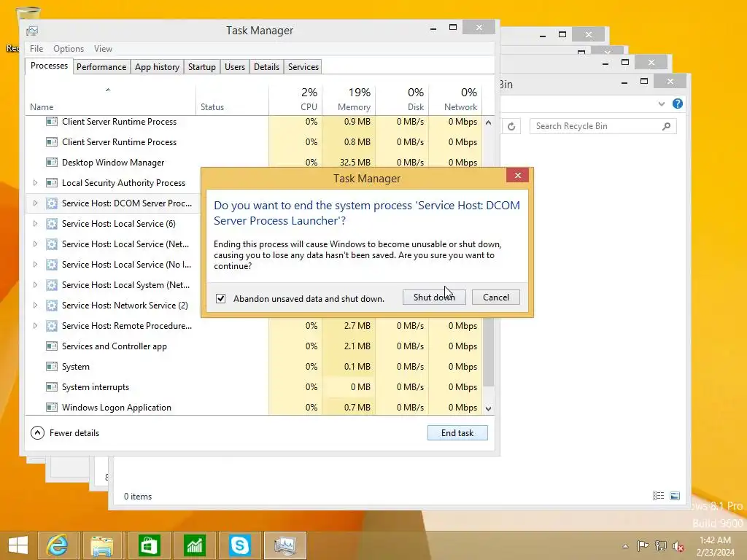Click the Services and Controller app icon

(52, 346)
